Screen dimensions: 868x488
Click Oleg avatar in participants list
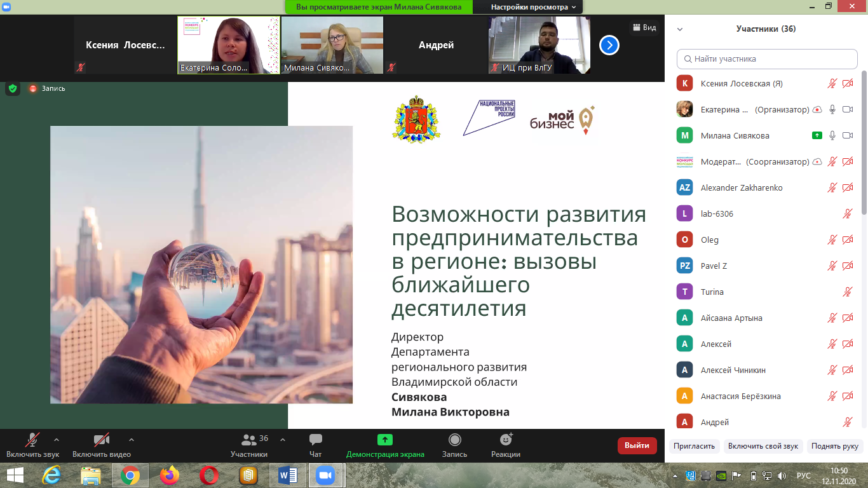click(684, 240)
